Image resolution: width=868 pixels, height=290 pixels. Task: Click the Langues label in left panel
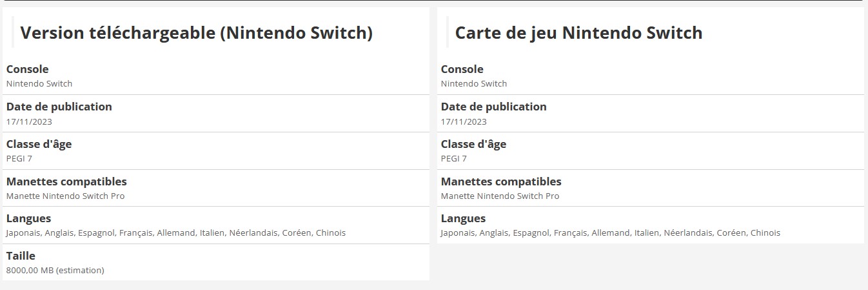pyautogui.click(x=29, y=218)
